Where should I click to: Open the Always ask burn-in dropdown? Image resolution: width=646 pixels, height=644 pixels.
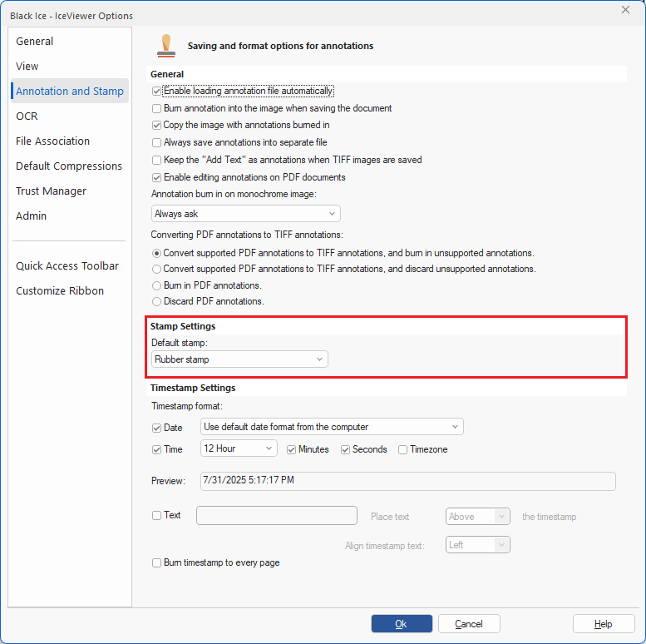tap(246, 214)
